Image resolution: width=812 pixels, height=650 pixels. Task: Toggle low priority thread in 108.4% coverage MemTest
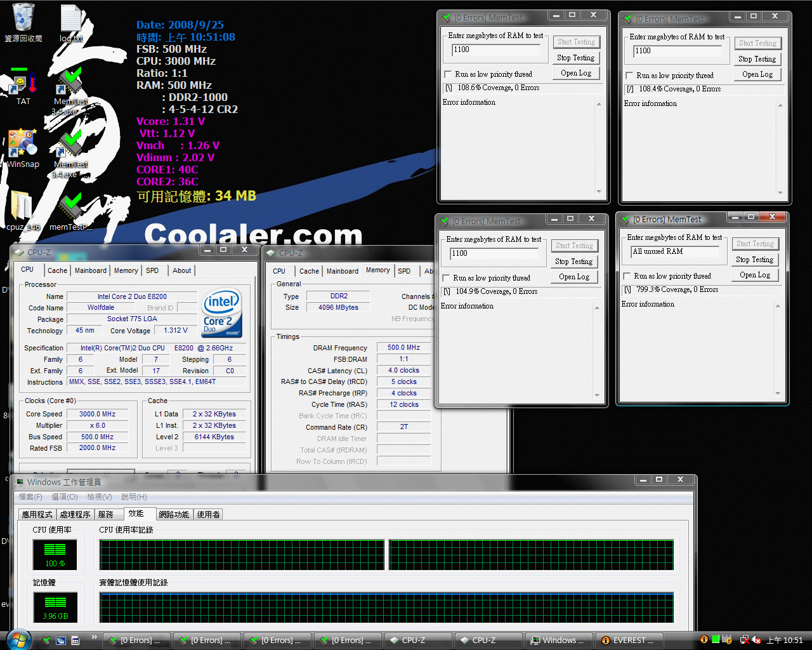(629, 76)
